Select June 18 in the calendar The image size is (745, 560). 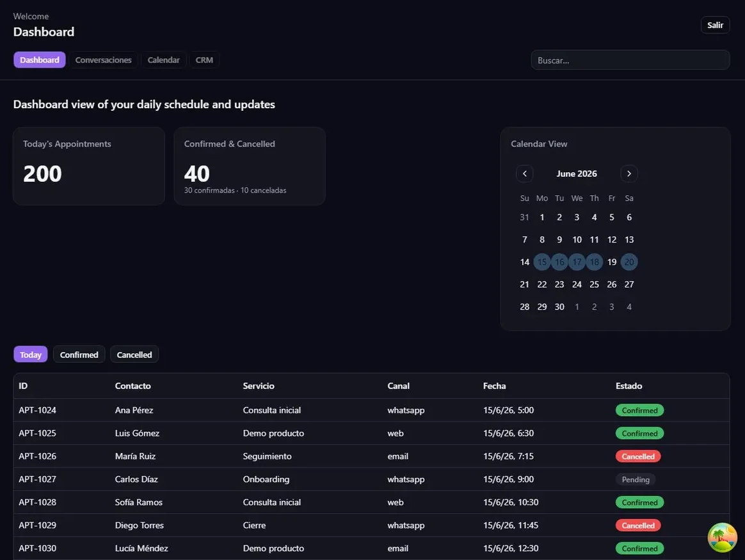click(595, 262)
